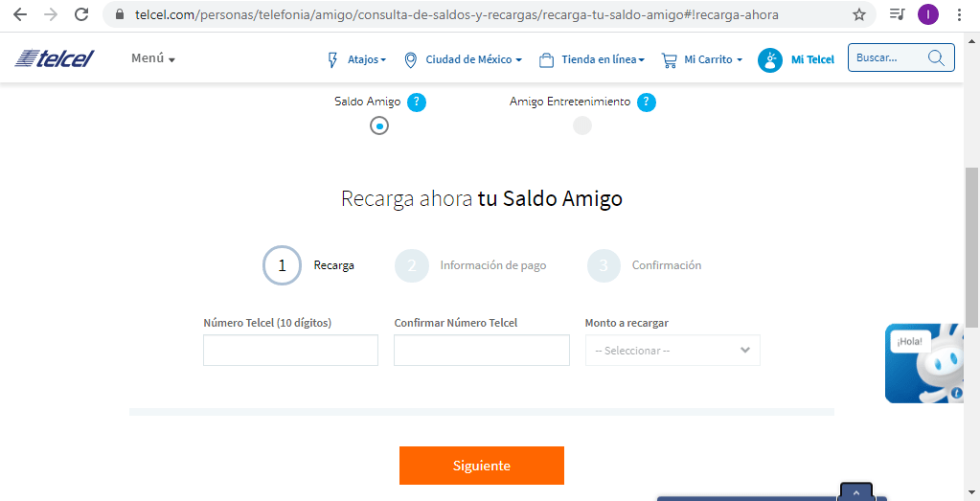Click the Telcel logo
980x501 pixels.
tap(55, 58)
